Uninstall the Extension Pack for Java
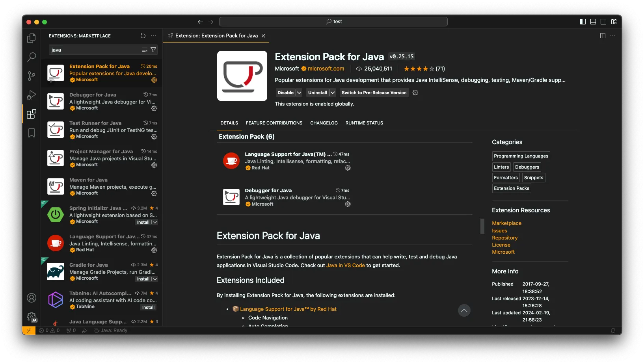This screenshot has height=364, width=644. tap(318, 93)
